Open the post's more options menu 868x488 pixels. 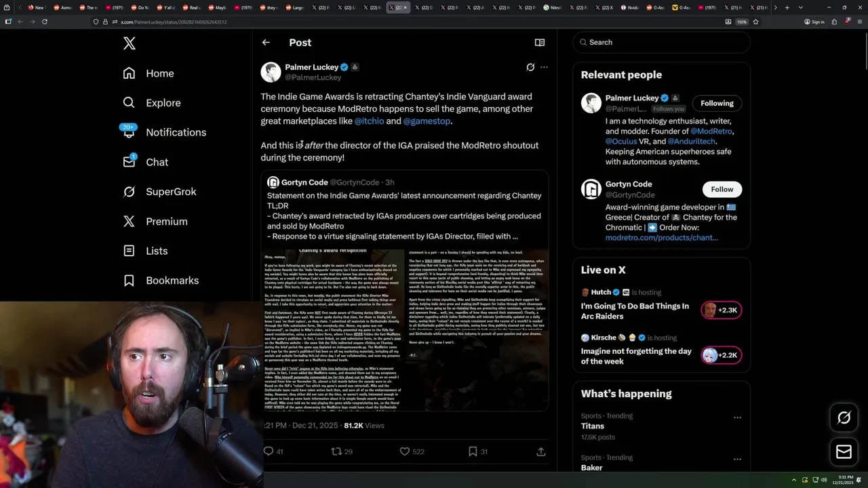[x=544, y=67]
